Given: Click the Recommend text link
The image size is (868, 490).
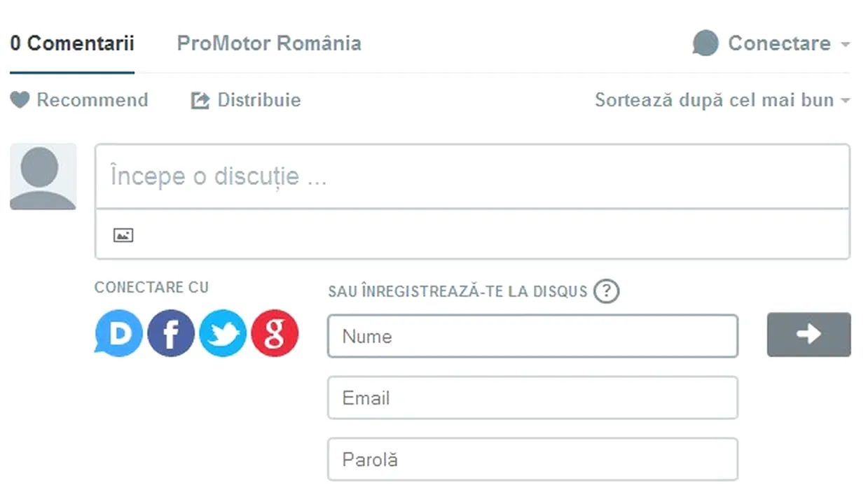Looking at the screenshot, I should click(x=92, y=100).
